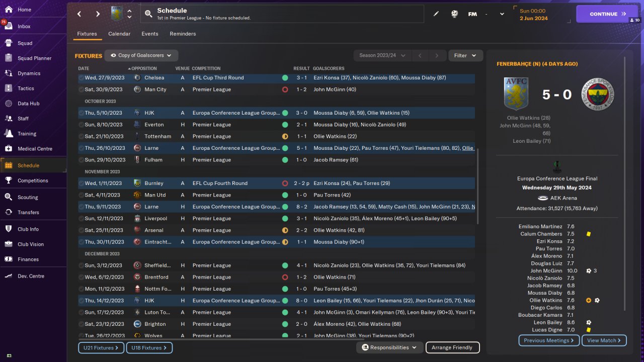Click the fixtures list vertical scrollbar
This screenshot has height=362, width=644.
tap(477, 186)
